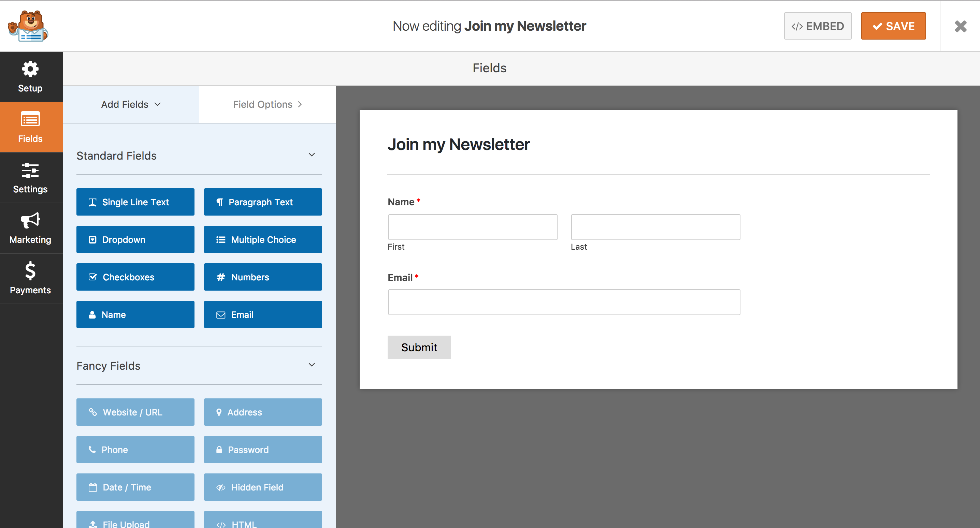
Task: Click the Submit button on form
Action: 419,347
